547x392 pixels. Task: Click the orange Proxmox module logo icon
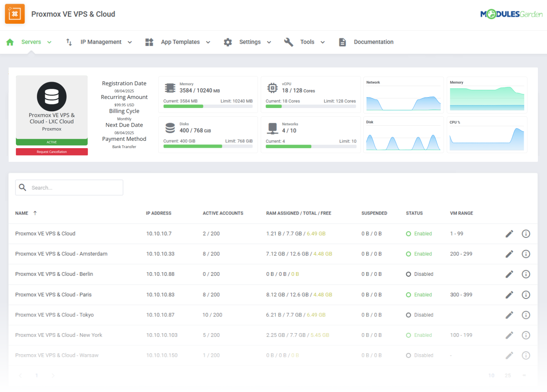point(15,14)
